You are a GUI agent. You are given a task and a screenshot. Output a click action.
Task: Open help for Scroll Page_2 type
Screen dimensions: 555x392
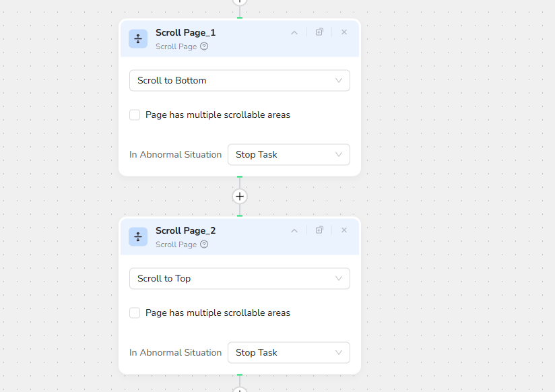click(x=204, y=244)
